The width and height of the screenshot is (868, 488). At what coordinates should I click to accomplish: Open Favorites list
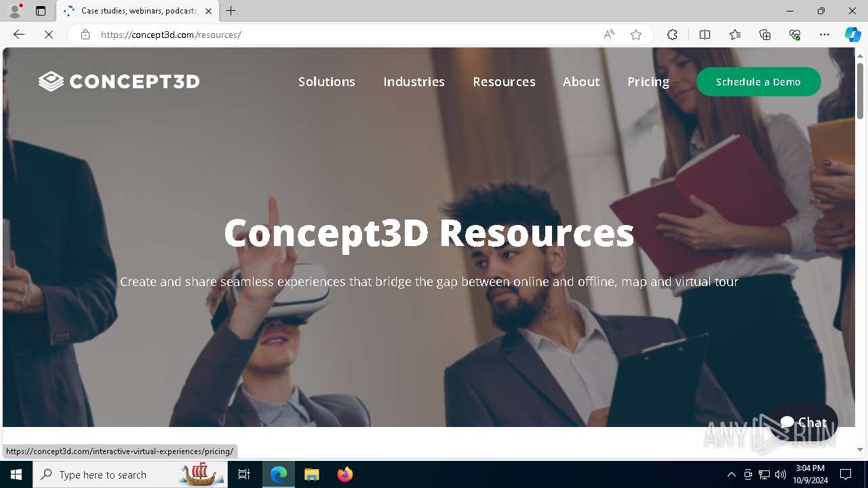point(735,35)
